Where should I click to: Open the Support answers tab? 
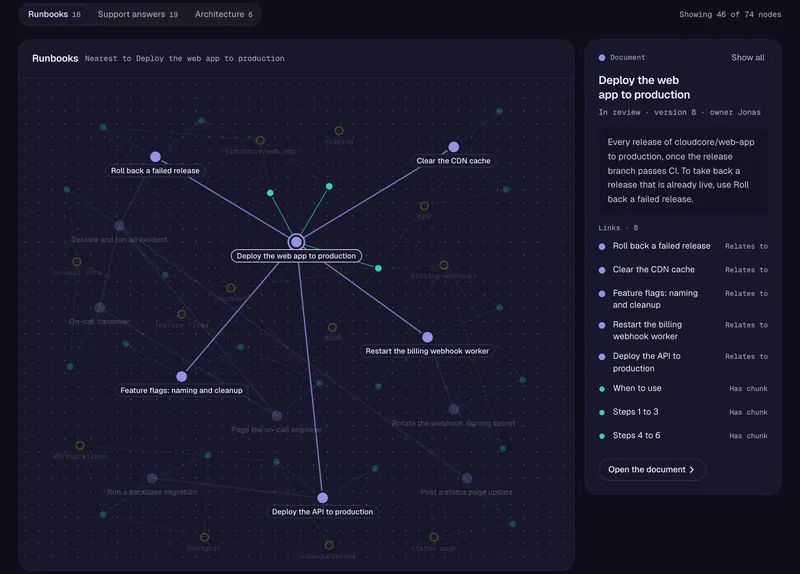[x=138, y=14]
